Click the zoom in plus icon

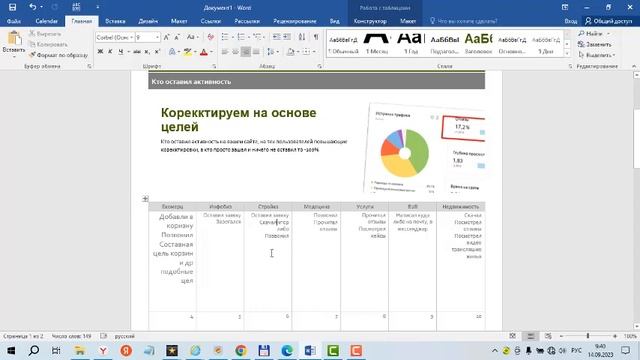(x=615, y=336)
